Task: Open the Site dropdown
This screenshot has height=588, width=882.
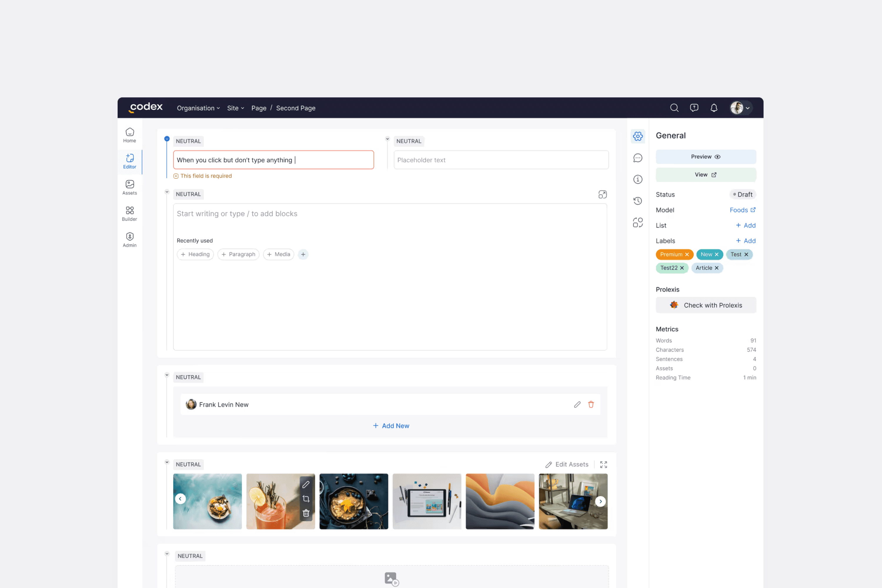Action: (x=235, y=108)
